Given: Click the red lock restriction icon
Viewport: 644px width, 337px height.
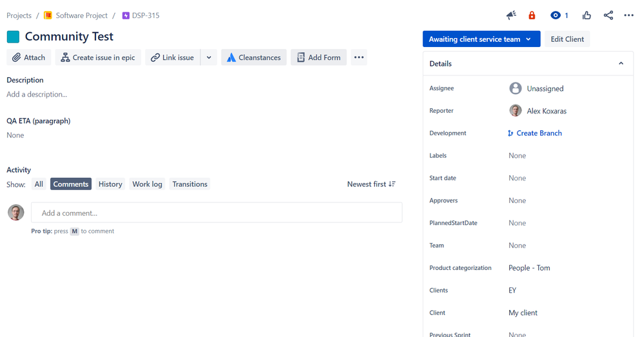Looking at the screenshot, I should [x=532, y=15].
